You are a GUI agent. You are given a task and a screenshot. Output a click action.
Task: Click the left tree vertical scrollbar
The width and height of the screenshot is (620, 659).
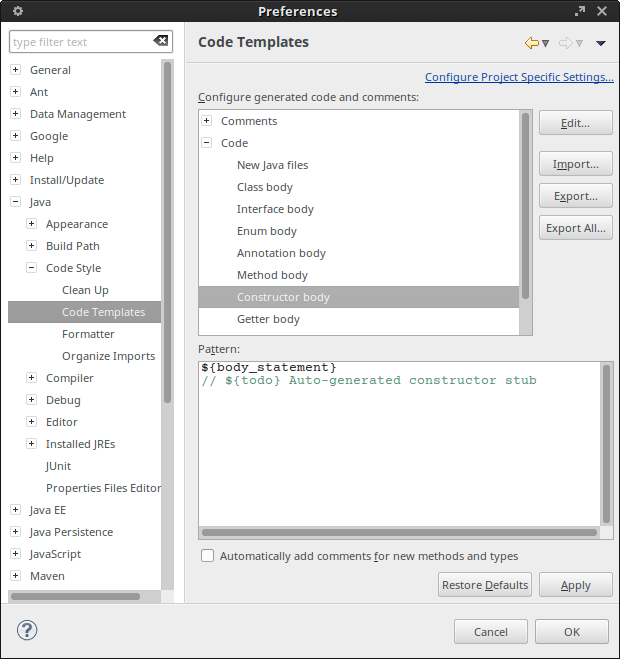[167, 232]
